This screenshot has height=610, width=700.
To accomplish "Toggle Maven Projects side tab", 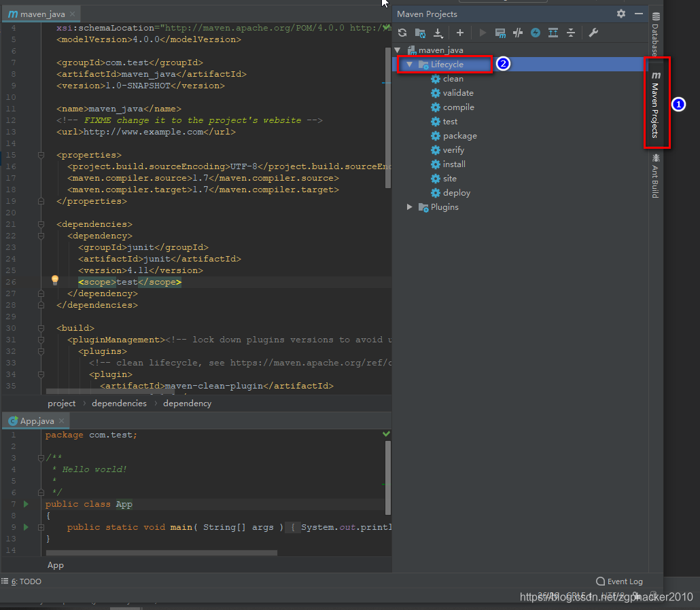I will [x=655, y=105].
